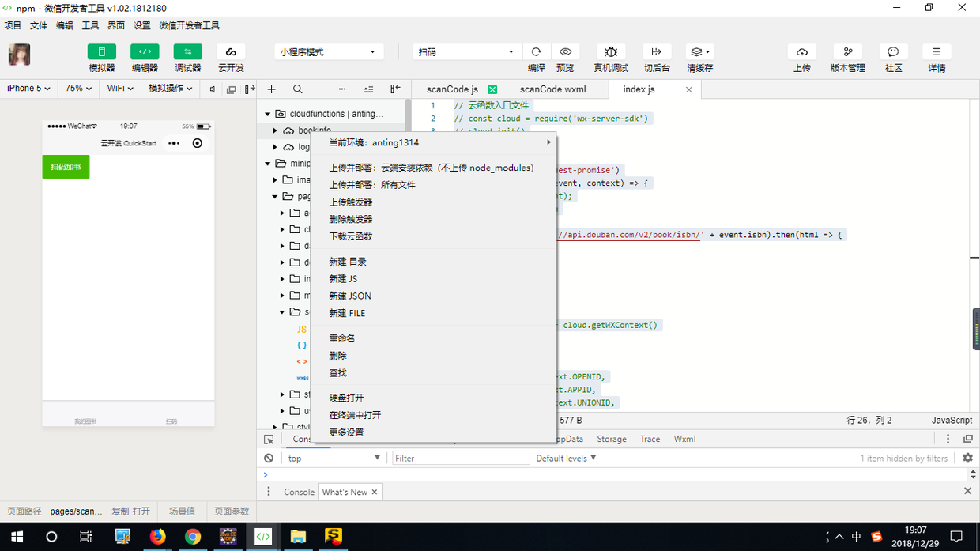Toggle the 编辑器 editor panel button
The height and width of the screenshot is (551, 980).
click(145, 51)
